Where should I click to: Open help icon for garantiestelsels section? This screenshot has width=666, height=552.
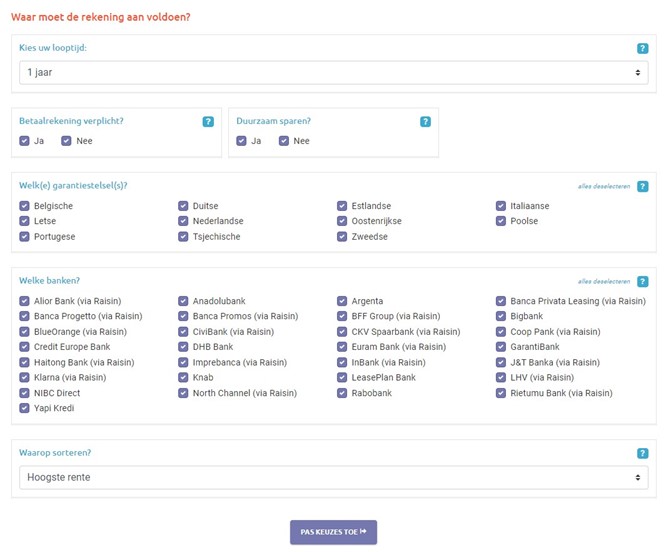point(642,186)
